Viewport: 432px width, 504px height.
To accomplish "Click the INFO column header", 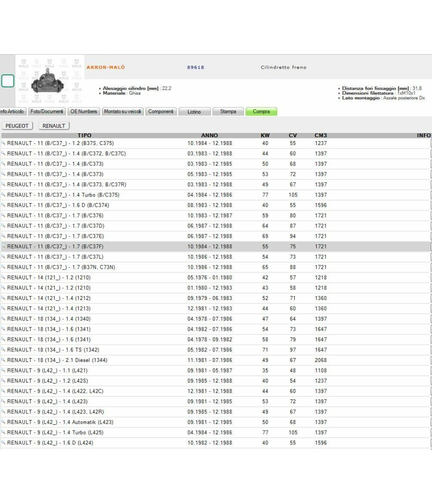I will tap(424, 135).
